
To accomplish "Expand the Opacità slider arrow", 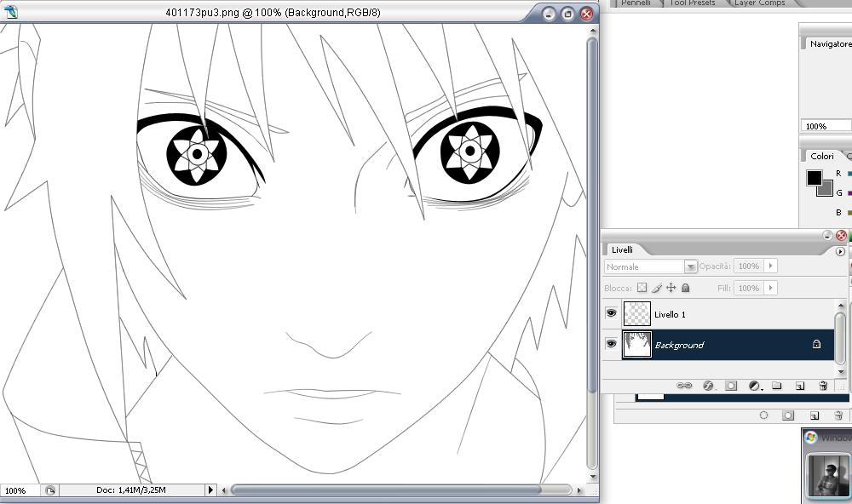I will 771,266.
